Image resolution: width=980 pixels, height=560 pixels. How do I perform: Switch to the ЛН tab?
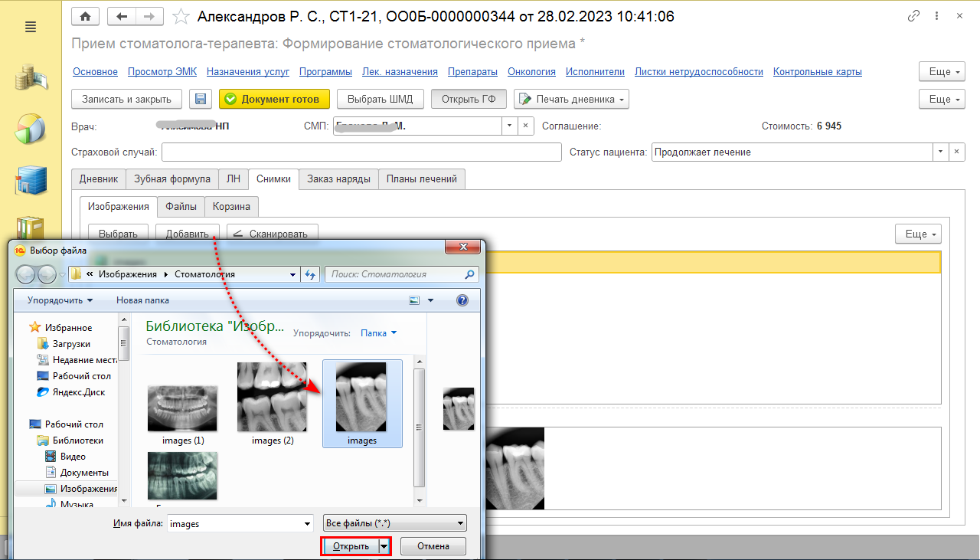pyautogui.click(x=234, y=179)
